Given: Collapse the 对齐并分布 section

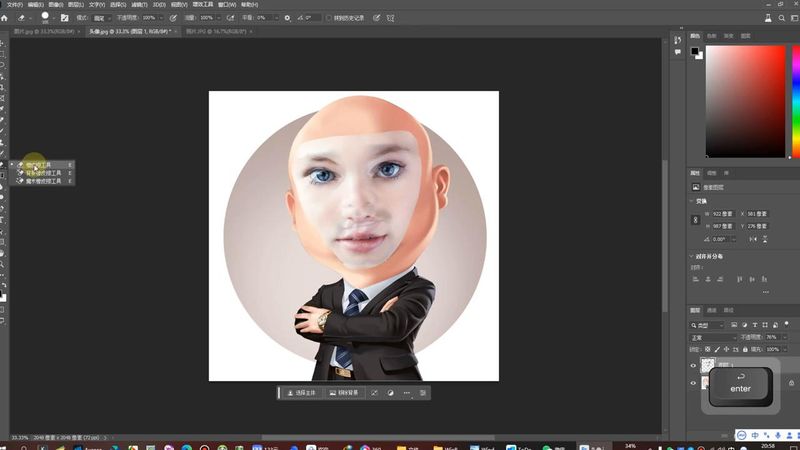Looking at the screenshot, I should click(x=692, y=257).
